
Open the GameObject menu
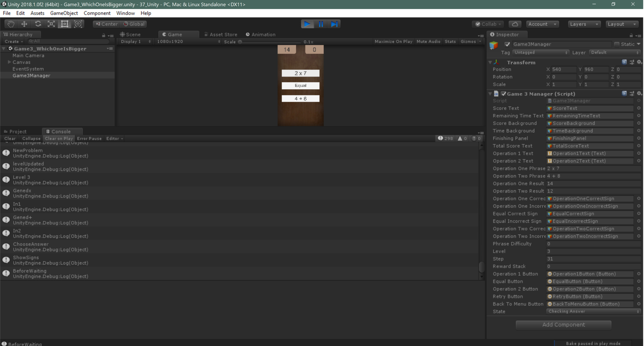[64, 13]
